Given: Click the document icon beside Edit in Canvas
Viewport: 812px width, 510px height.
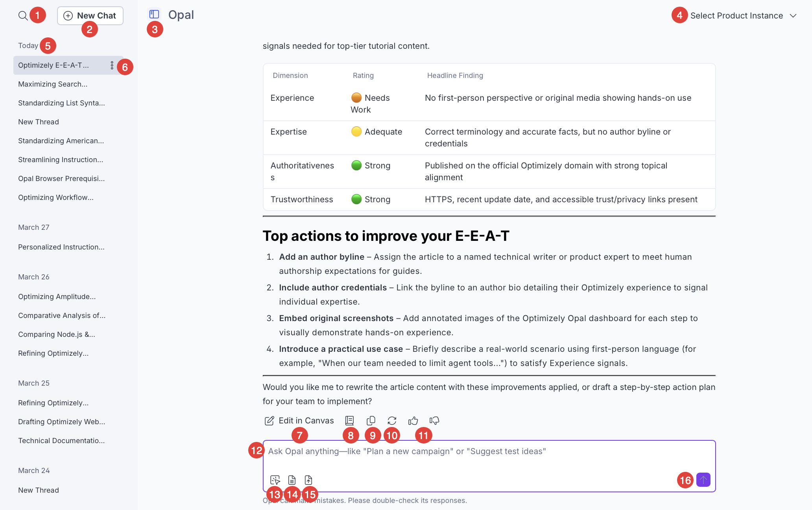Looking at the screenshot, I should point(349,421).
